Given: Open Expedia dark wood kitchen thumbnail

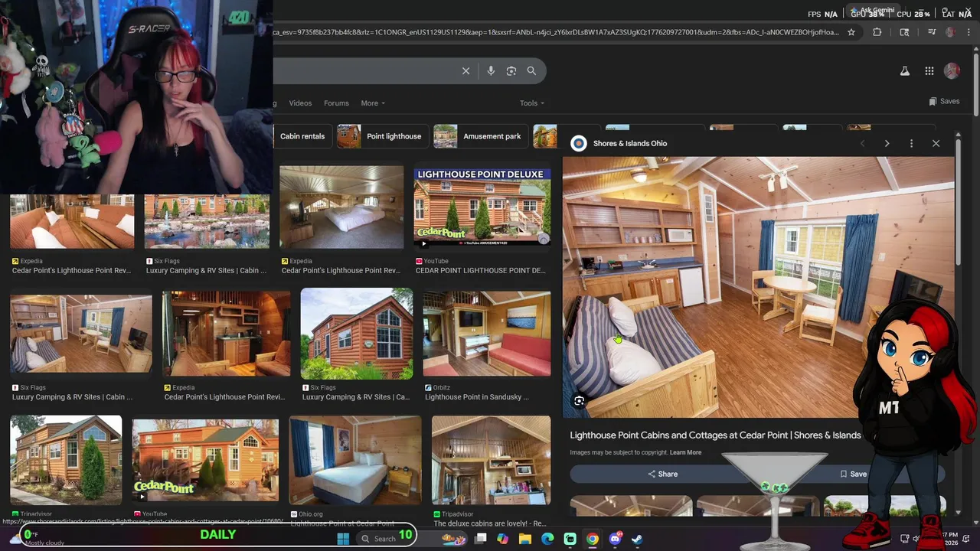Looking at the screenshot, I should [x=227, y=334].
